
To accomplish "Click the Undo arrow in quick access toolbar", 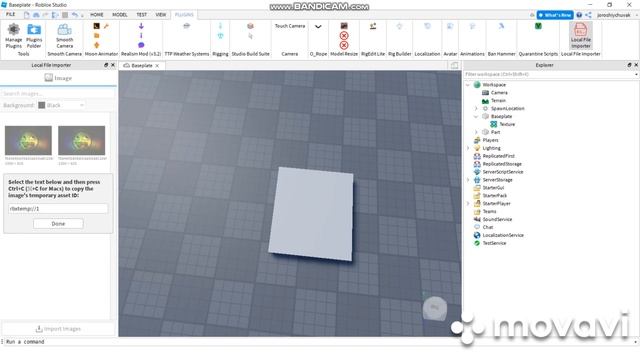I will [x=75, y=15].
